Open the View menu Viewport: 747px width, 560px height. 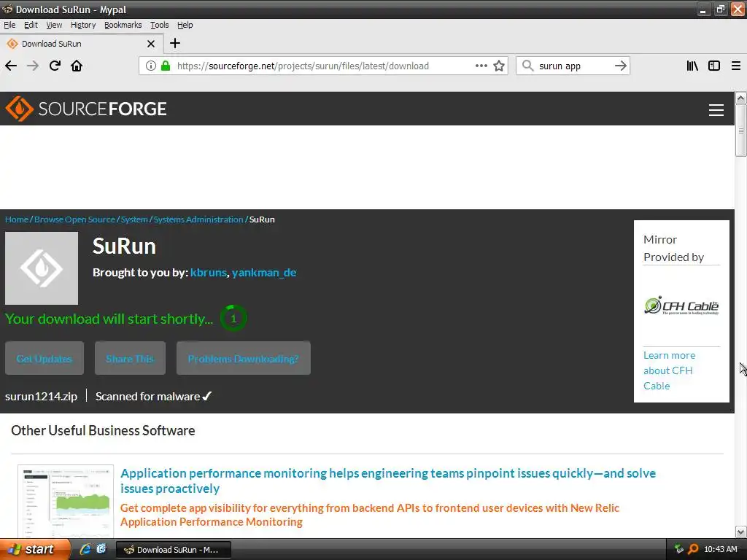tap(54, 25)
